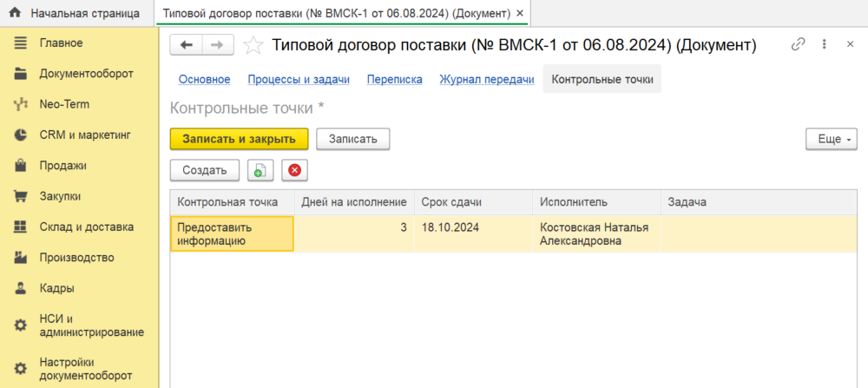Viewport: 868px width, 388px height.
Task: Go back with the left arrow button
Action: (186, 45)
